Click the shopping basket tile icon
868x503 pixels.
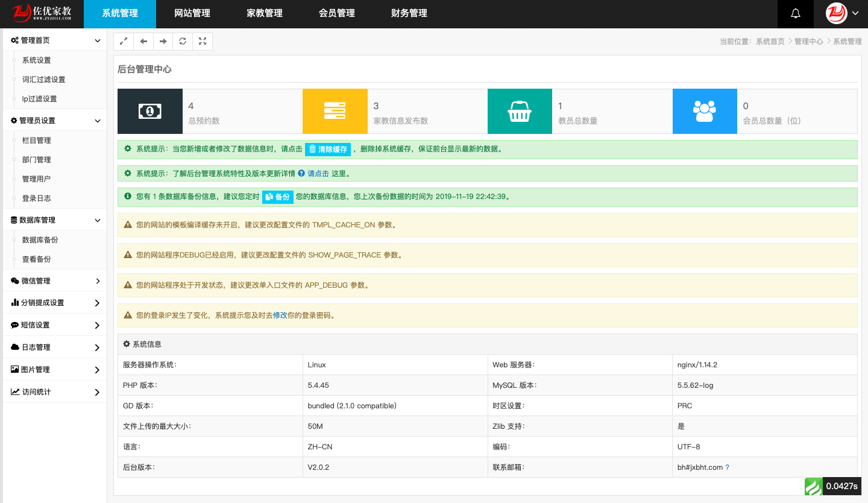(520, 111)
